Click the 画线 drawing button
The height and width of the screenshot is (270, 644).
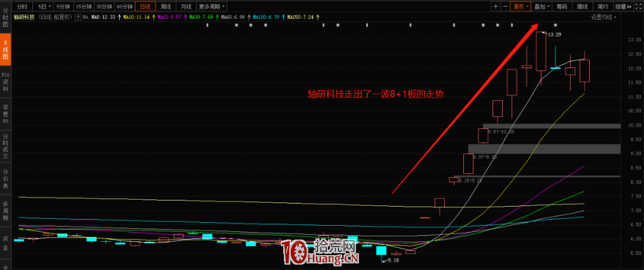583,6
